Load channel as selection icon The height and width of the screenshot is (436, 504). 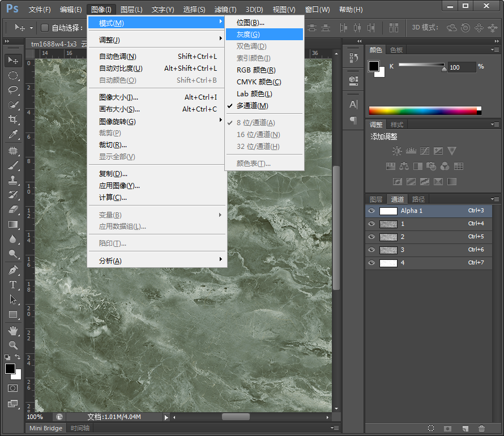click(431, 428)
